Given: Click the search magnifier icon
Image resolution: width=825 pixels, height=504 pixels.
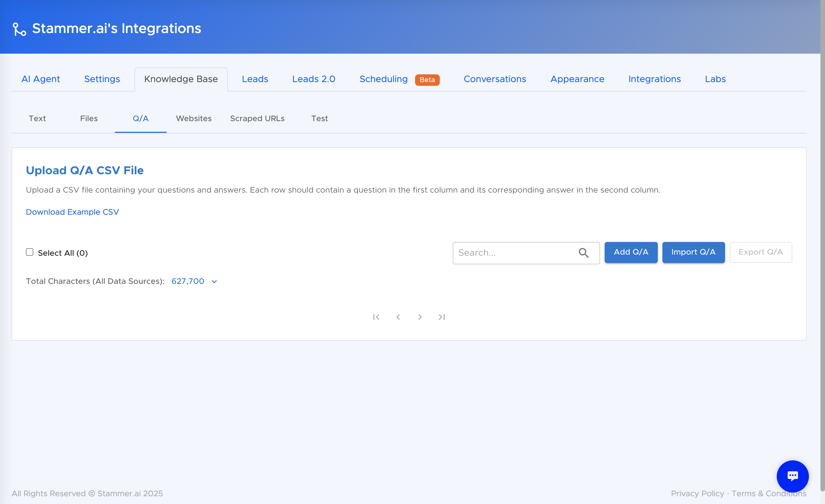Looking at the screenshot, I should (584, 253).
